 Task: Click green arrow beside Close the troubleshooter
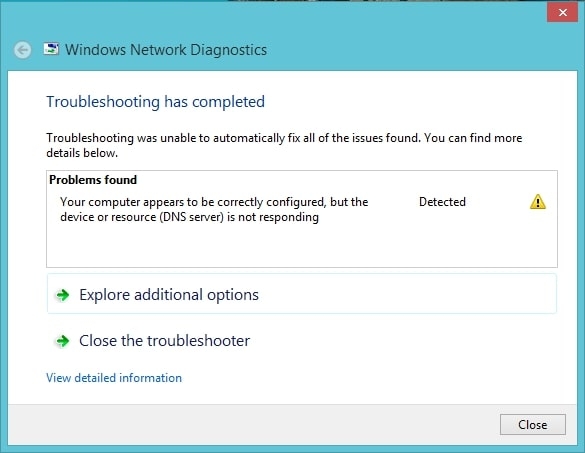coord(62,341)
